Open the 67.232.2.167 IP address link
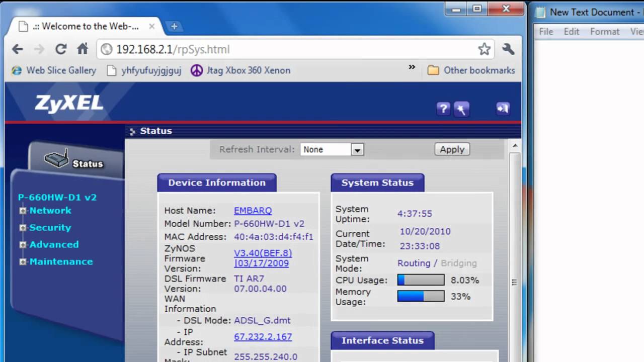 pyautogui.click(x=263, y=337)
